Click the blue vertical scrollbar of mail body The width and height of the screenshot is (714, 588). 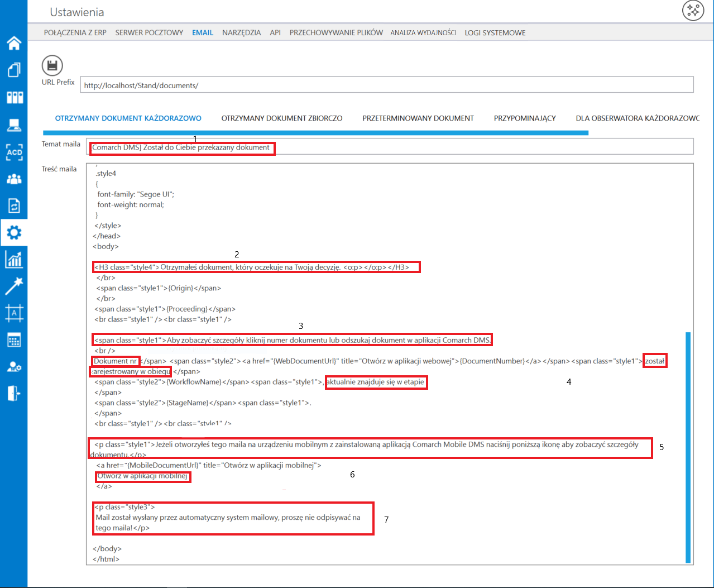[x=688, y=447]
